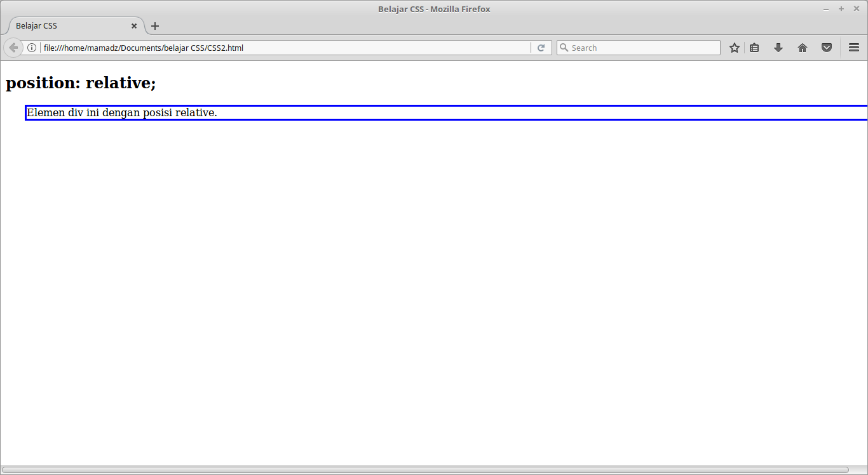Click the address bar showing CSS2.html path
The height and width of the screenshot is (475, 868).
[x=286, y=48]
